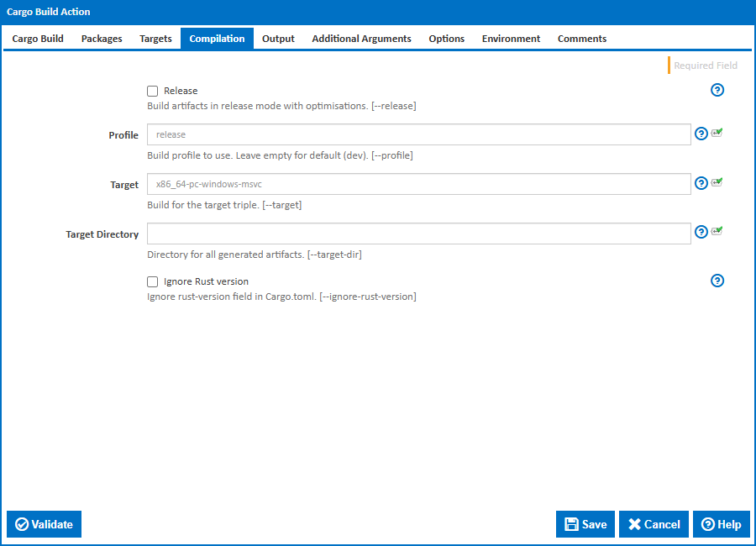Open help icon for Ignore Rust version
Screen dimensions: 756x546
pyautogui.click(x=717, y=281)
